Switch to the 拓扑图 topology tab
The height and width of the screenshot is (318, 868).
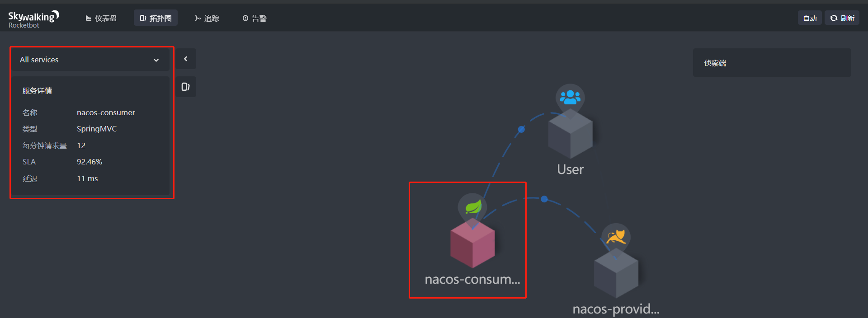click(x=156, y=18)
